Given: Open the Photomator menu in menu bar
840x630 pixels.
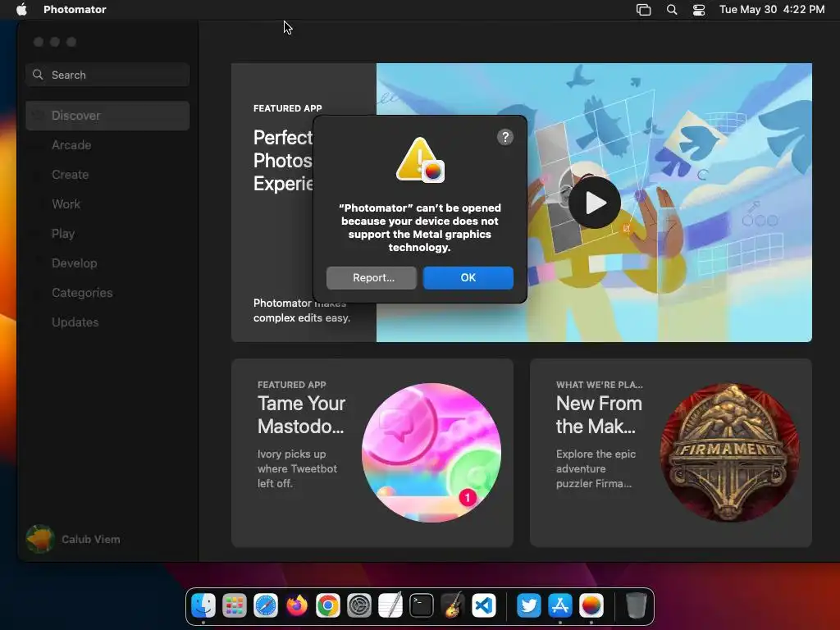Looking at the screenshot, I should tap(75, 9).
